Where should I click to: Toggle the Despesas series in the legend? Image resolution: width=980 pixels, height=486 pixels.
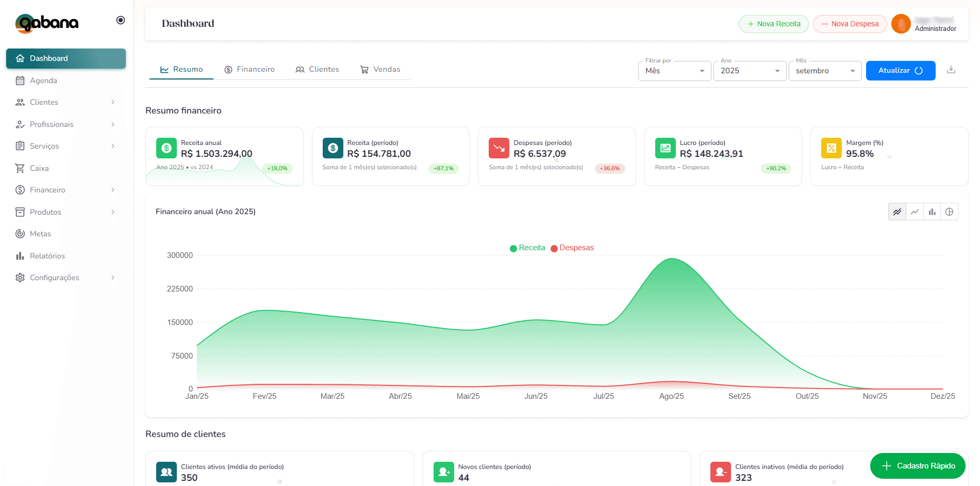[572, 248]
